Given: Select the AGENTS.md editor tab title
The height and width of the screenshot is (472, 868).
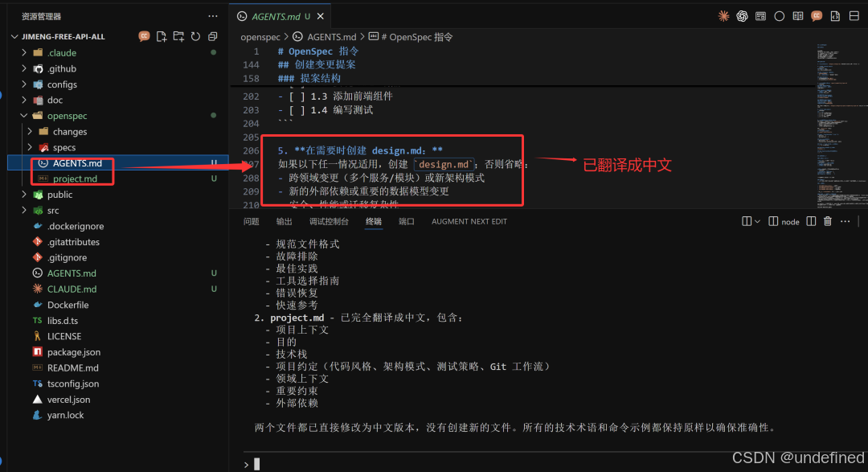Looking at the screenshot, I should pyautogui.click(x=276, y=17).
